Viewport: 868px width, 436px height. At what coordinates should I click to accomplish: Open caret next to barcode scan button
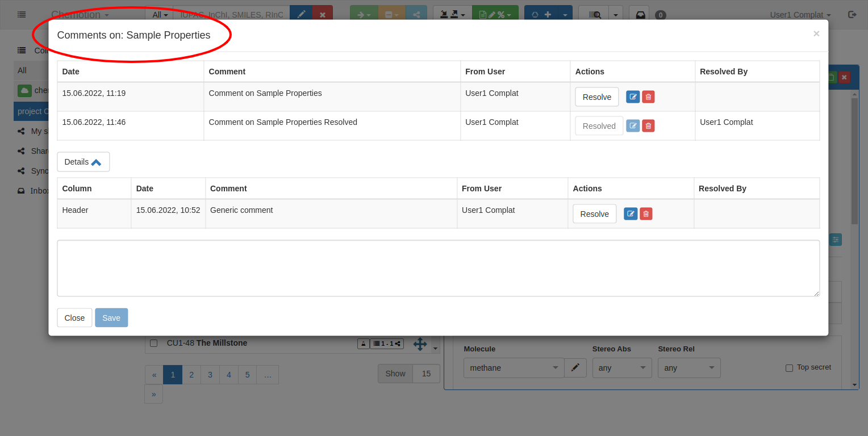616,15
